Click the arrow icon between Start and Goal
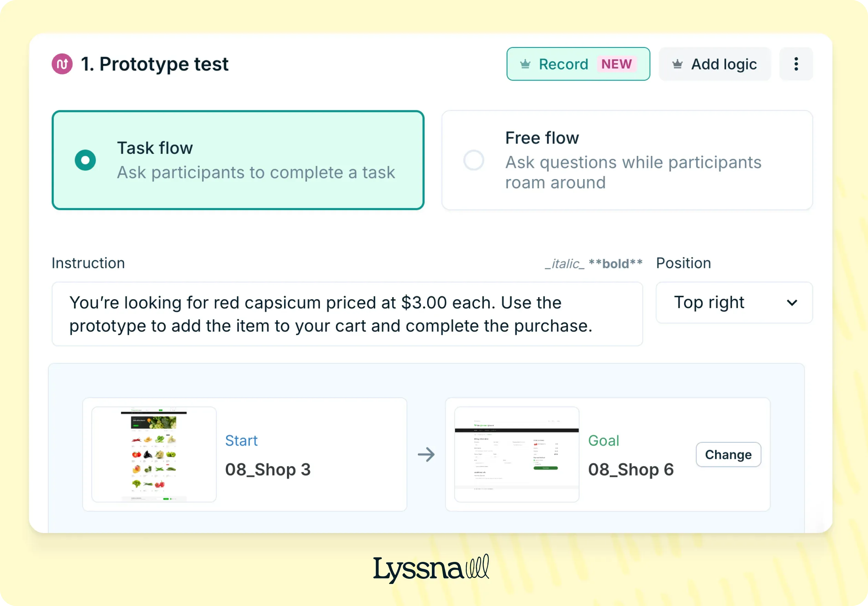Screen dimensions: 868x606 [426, 454]
